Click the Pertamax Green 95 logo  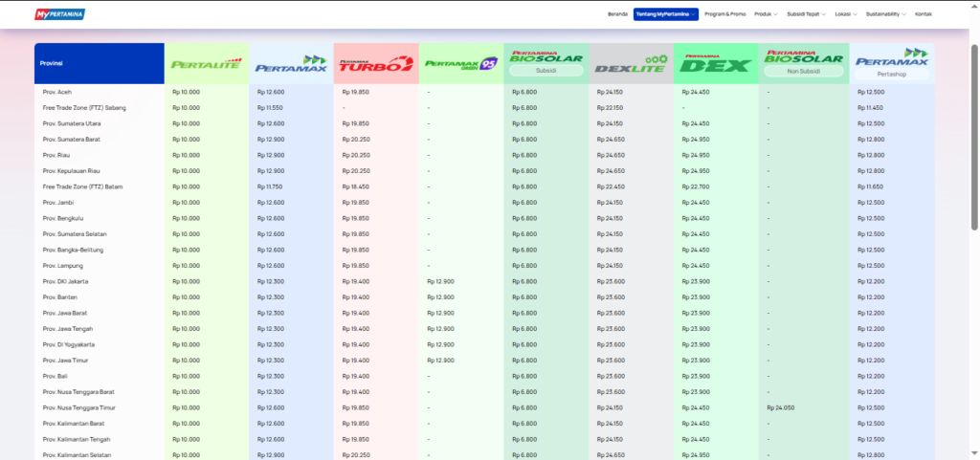(461, 64)
